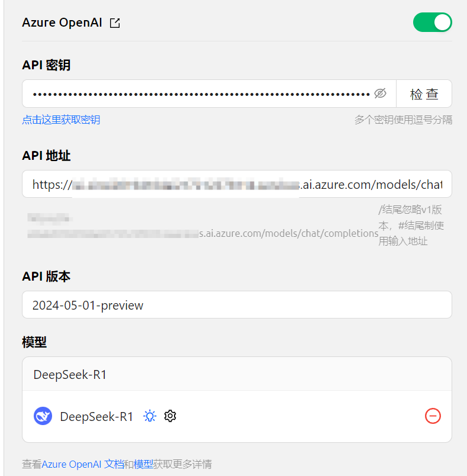The height and width of the screenshot is (476, 467).
Task: Click the API address preview text below the field
Action: point(202,226)
